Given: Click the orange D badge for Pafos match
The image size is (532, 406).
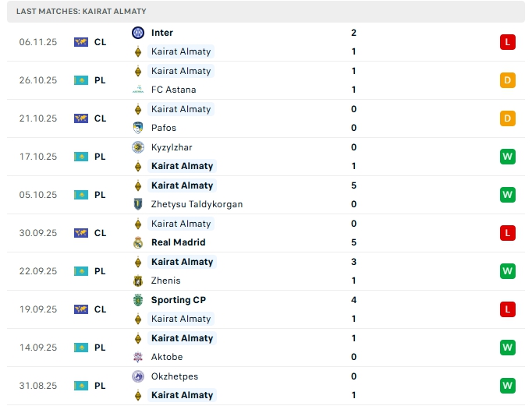Looking at the screenshot, I should tap(508, 118).
